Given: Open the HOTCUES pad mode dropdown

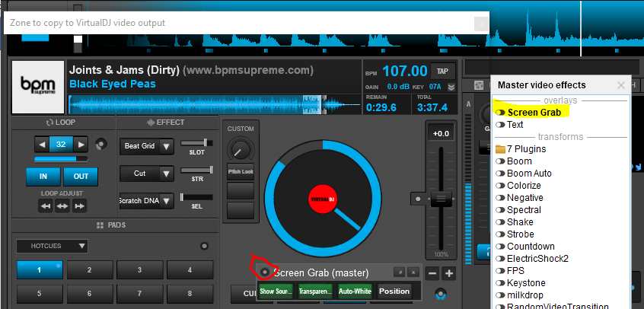Looking at the screenshot, I should point(53,246).
